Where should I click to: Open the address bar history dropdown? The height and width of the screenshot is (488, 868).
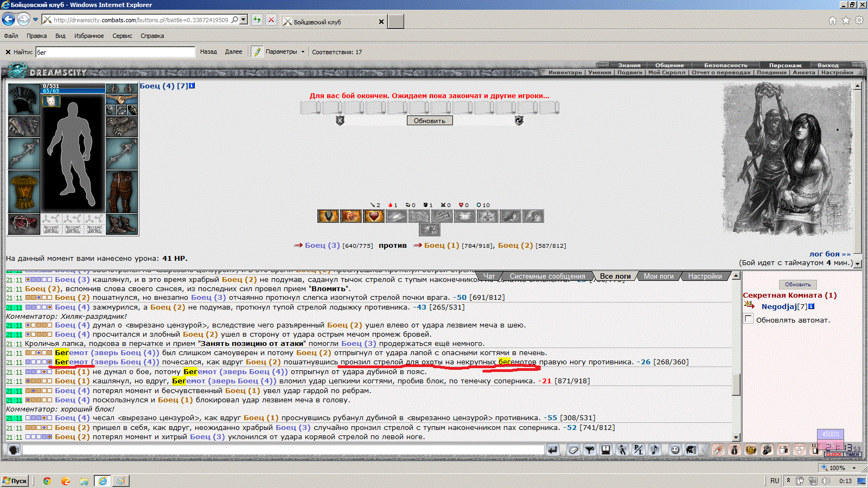click(244, 20)
